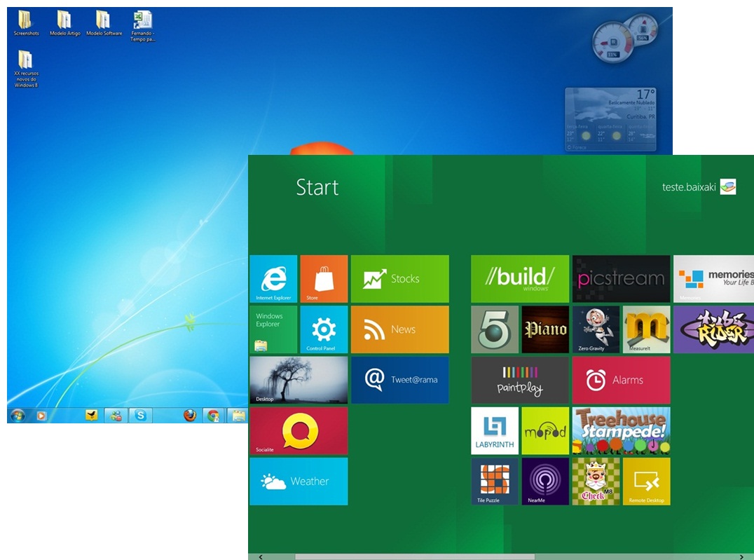Launch the Tweet@rama tile
This screenshot has height=560, width=754.
400,380
